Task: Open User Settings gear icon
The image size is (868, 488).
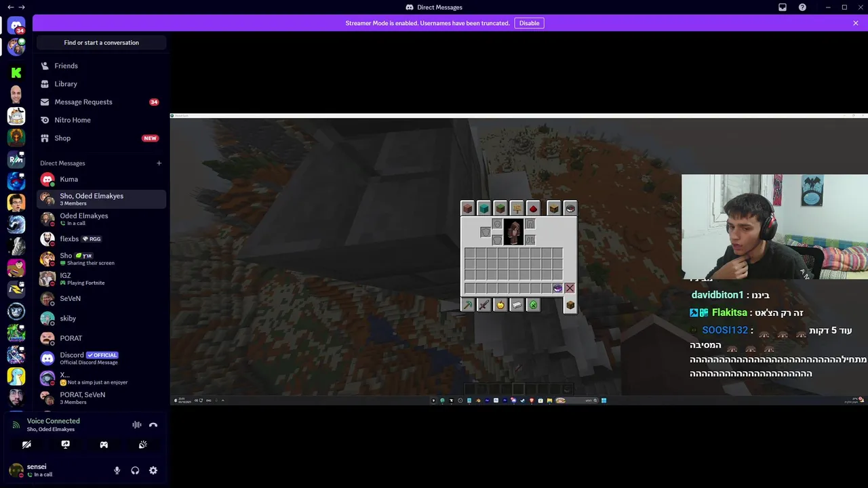Action: (153, 470)
